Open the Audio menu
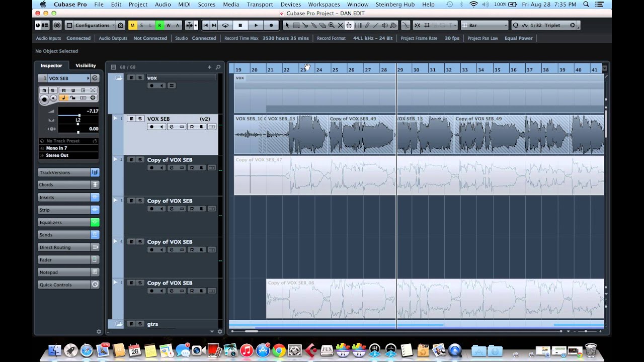644x362 pixels. [x=163, y=5]
